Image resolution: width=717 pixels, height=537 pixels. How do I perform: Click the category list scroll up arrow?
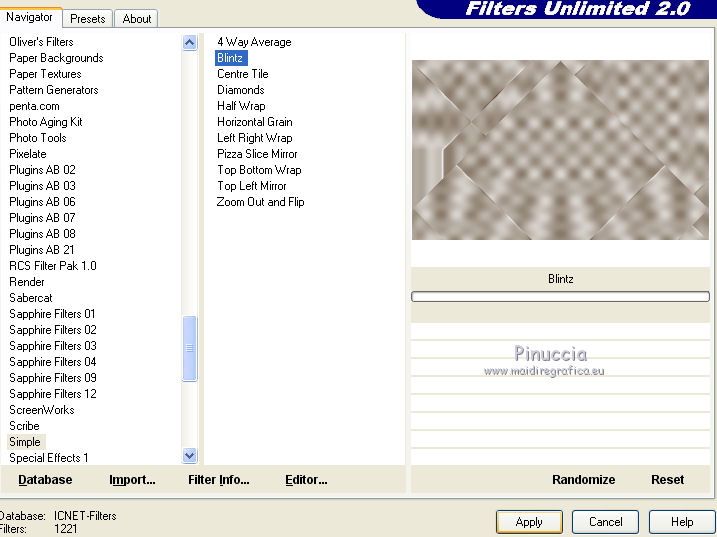click(x=189, y=43)
